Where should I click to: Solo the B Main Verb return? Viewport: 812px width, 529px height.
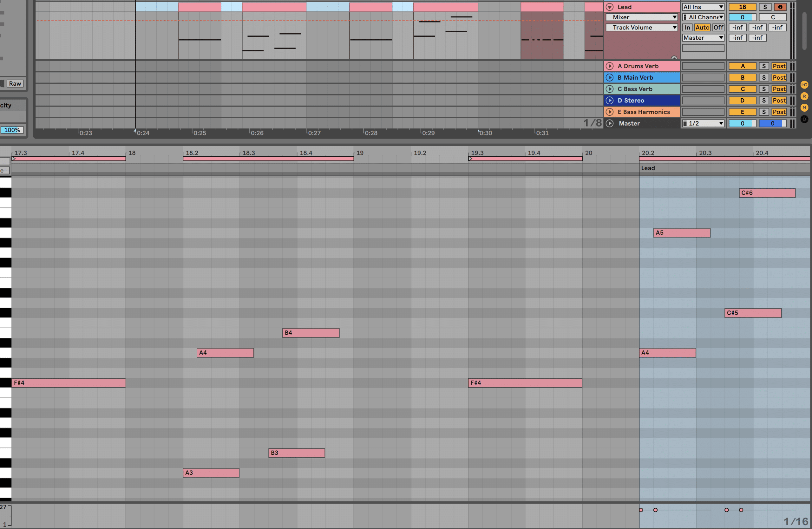click(764, 78)
